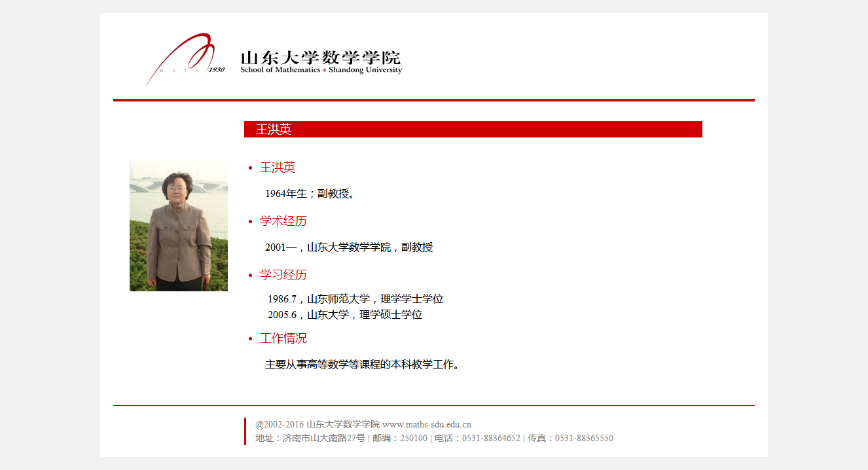This screenshot has width=868, height=470.
Task: Click the 2005.6 山东大学 master's degree entry
Action: click(345, 315)
